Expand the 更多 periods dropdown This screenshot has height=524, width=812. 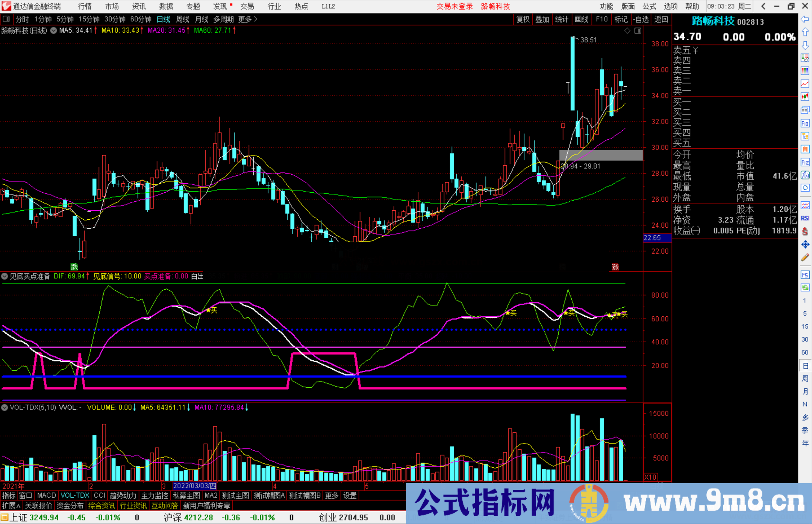click(248, 19)
